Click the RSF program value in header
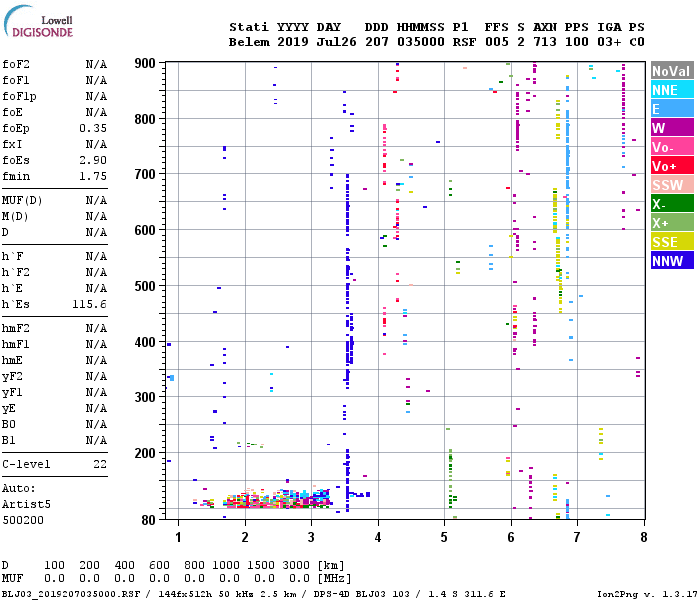Viewport: 700px width, 600px height. click(x=464, y=42)
